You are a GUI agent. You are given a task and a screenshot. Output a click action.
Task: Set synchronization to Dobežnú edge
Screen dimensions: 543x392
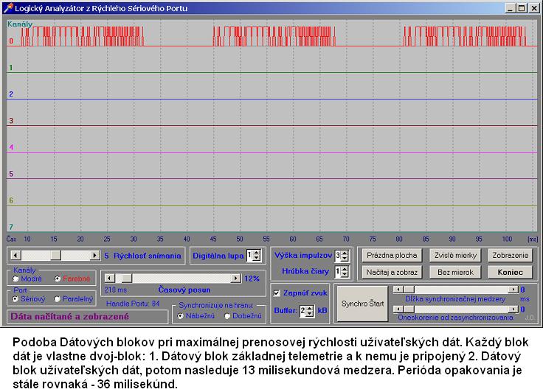click(227, 315)
